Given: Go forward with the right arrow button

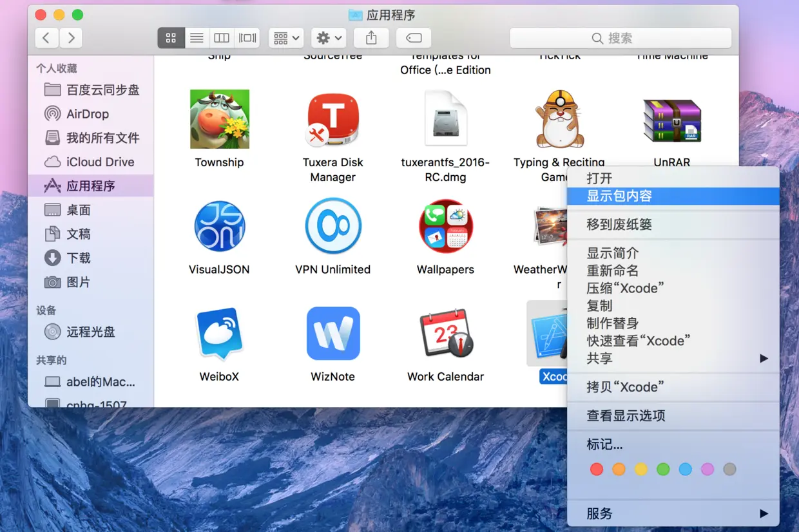Looking at the screenshot, I should tap(71, 38).
